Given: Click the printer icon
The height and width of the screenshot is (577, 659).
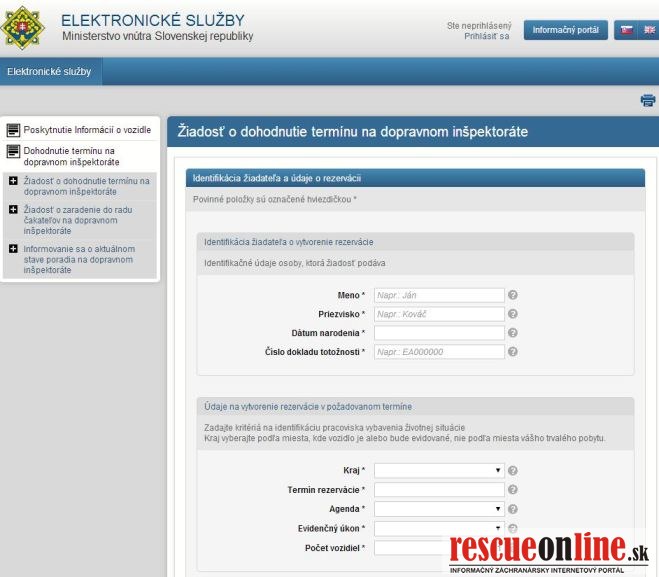Looking at the screenshot, I should [647, 100].
